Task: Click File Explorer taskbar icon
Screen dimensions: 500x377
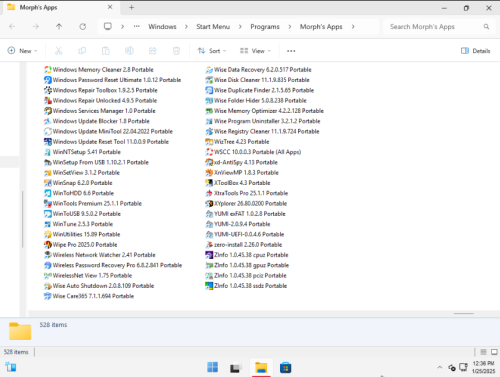Action: [261, 367]
